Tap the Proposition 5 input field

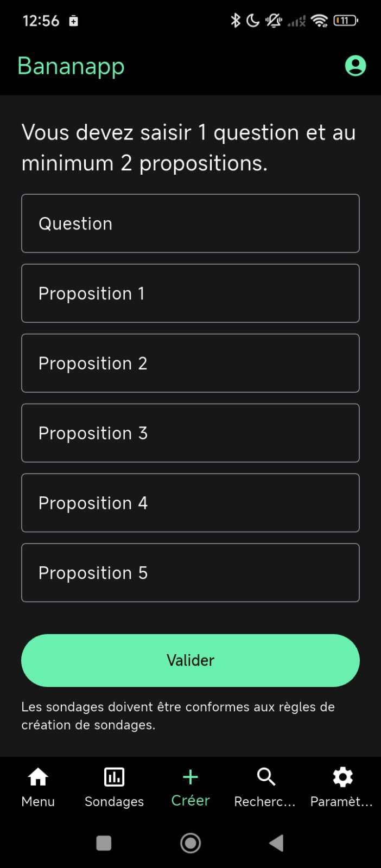pyautogui.click(x=190, y=573)
